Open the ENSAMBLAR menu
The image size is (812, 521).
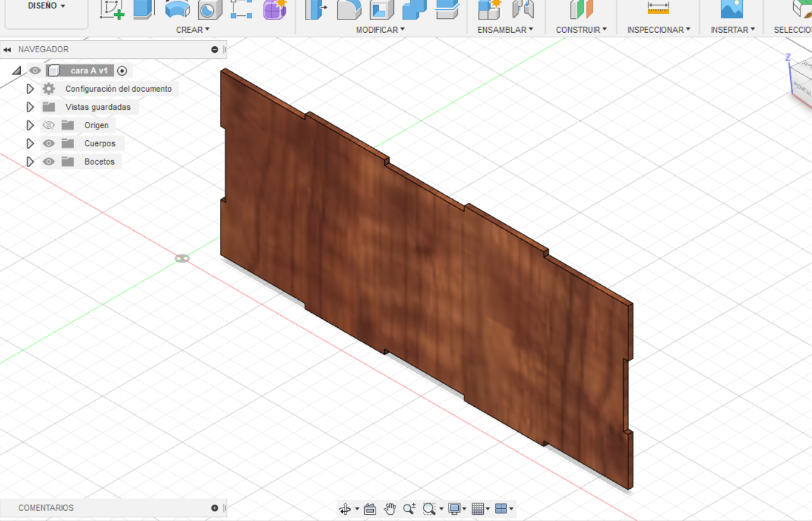tap(505, 30)
